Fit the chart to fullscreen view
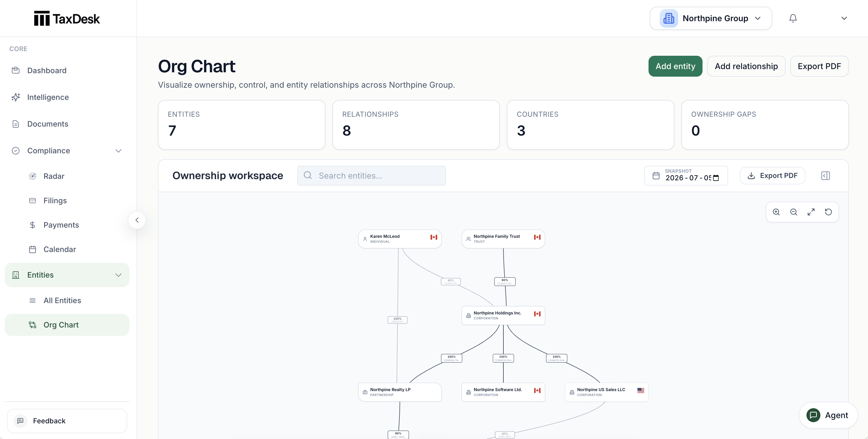This screenshot has height=439, width=868. (811, 212)
